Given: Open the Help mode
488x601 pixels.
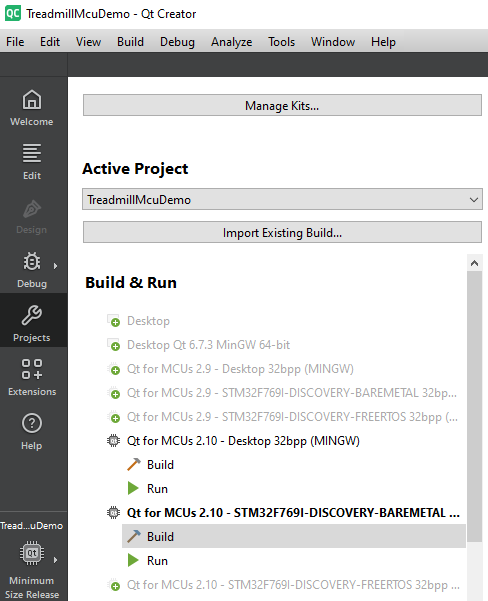Looking at the screenshot, I should [32, 432].
